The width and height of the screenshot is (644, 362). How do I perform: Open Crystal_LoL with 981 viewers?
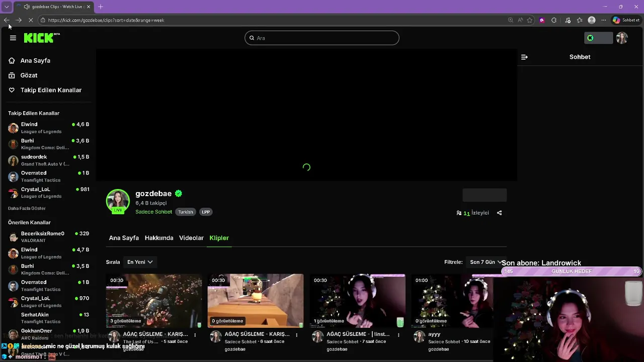tap(49, 193)
